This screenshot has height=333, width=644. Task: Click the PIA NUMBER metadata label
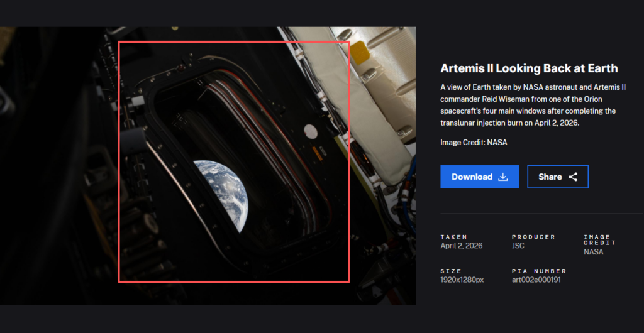pyautogui.click(x=539, y=271)
